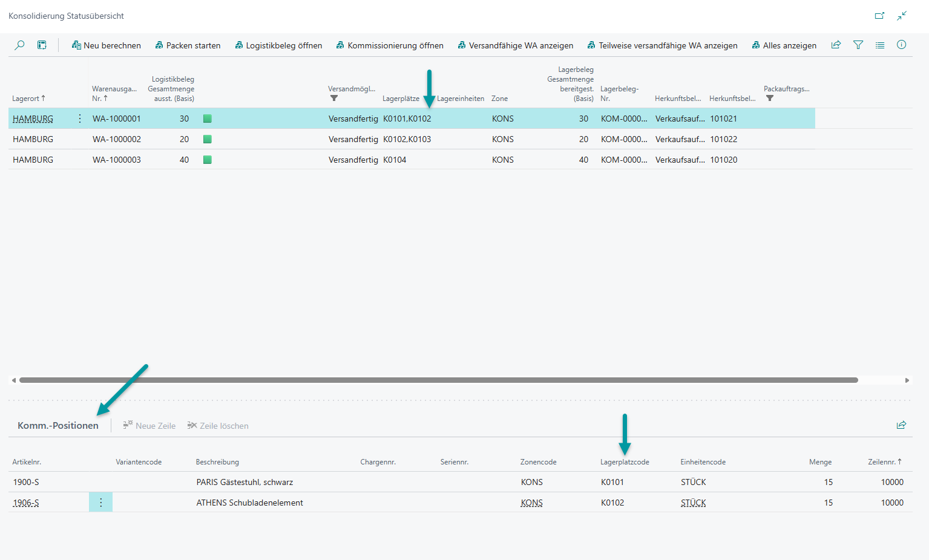Viewport: 929px width, 560px height.
Task: Collapse the page with shrink arrows icon
Action: (902, 16)
